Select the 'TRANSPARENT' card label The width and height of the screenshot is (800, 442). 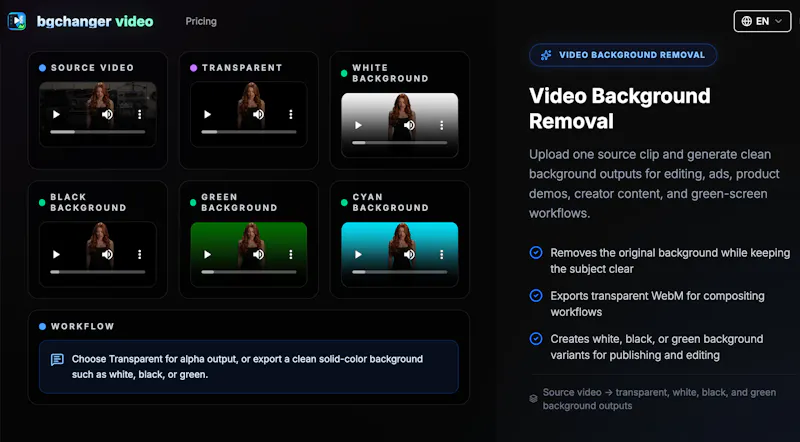coord(242,67)
